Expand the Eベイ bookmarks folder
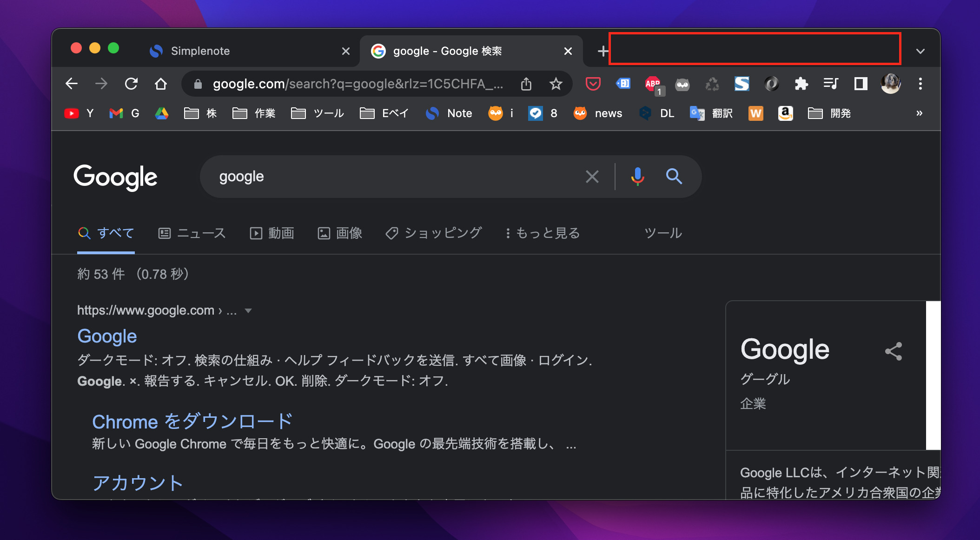The image size is (980, 540). pos(384,113)
